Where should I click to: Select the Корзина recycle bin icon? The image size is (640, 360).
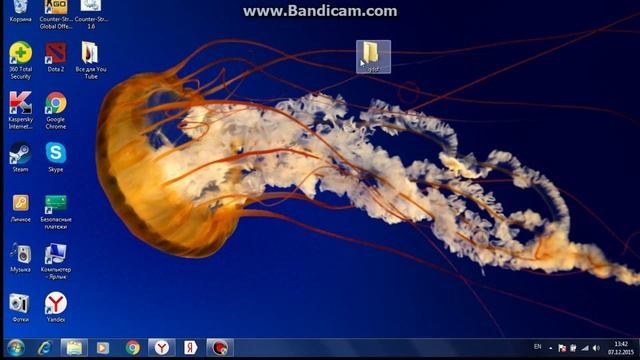pos(20,11)
